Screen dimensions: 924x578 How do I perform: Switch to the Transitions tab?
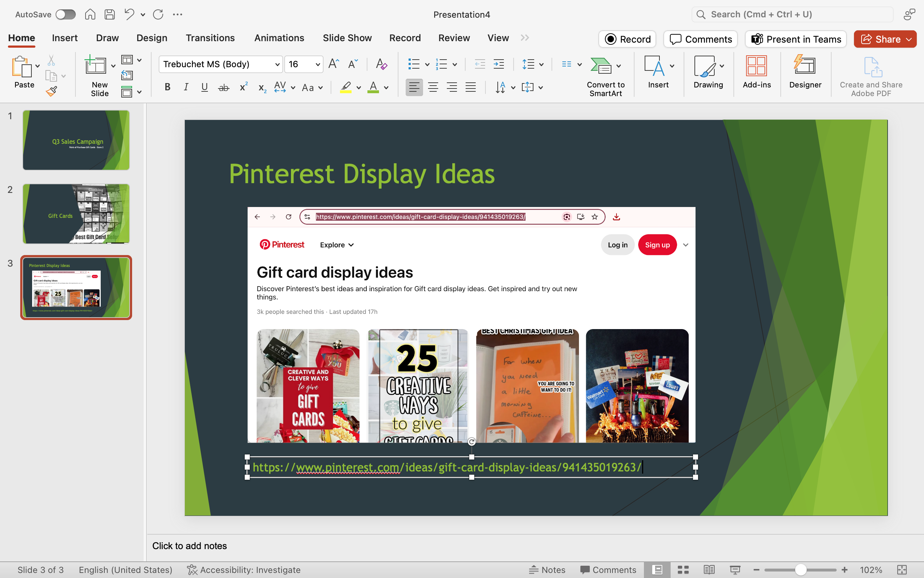tap(210, 38)
